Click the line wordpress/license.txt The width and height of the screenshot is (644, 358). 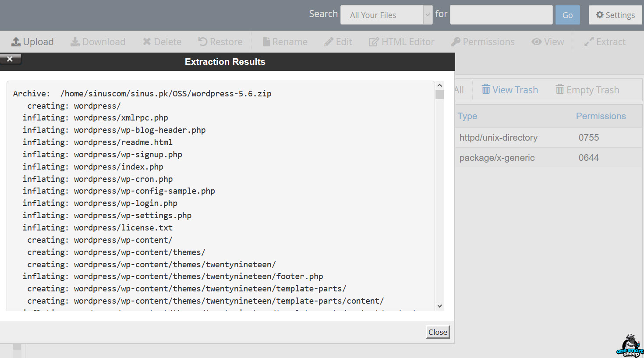(x=98, y=228)
